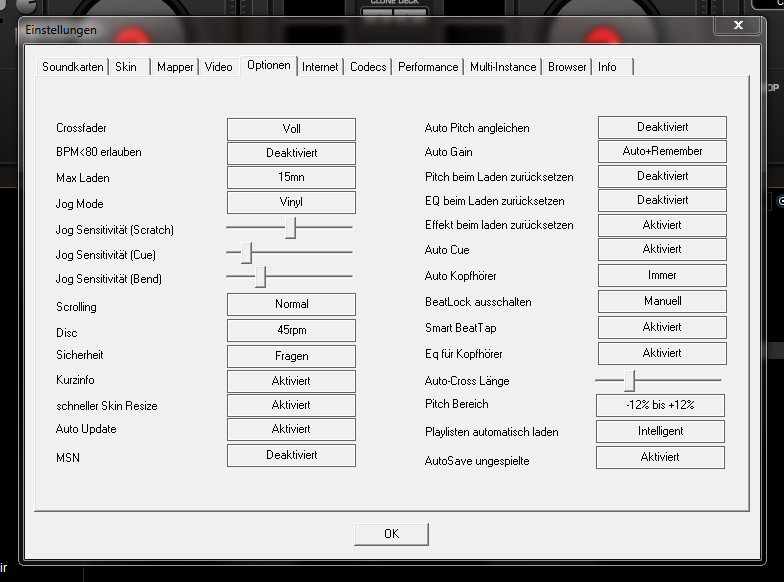Change Playlisten automatisch laden Intelligent option
This screenshot has width=784, height=582.
(x=660, y=431)
